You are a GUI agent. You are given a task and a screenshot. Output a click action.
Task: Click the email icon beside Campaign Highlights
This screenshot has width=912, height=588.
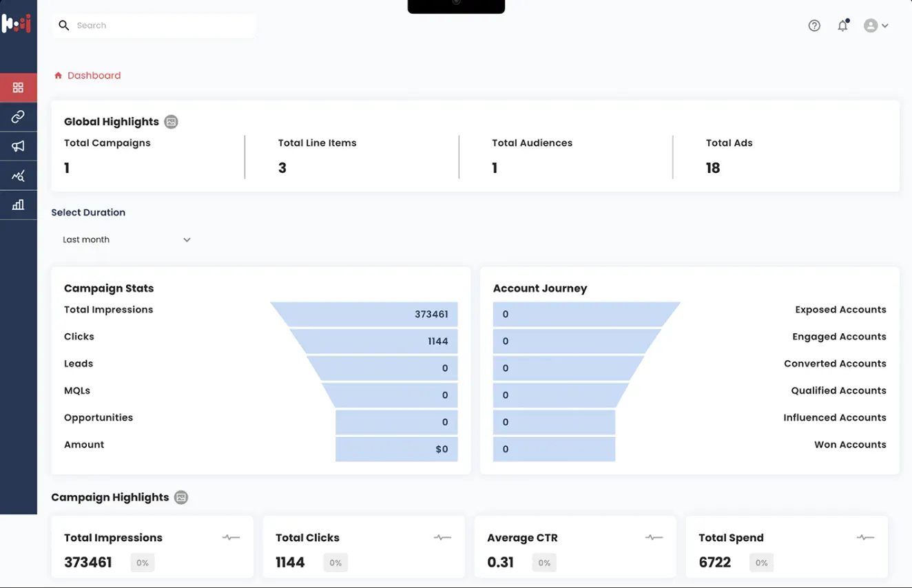point(180,497)
